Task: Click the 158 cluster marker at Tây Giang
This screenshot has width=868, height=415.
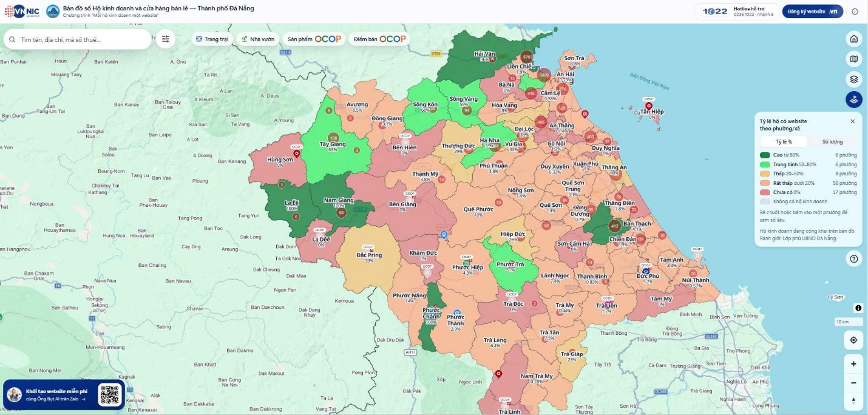Action: [x=333, y=138]
